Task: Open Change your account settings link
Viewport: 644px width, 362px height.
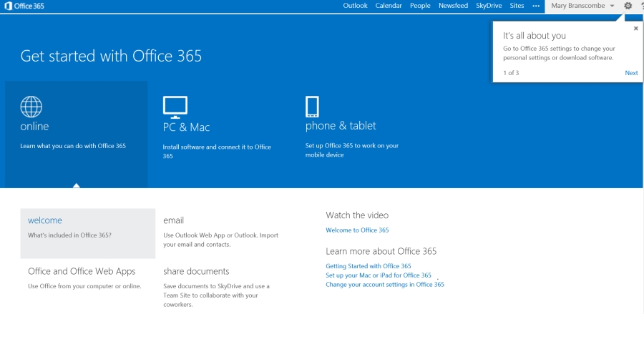Action: (385, 285)
